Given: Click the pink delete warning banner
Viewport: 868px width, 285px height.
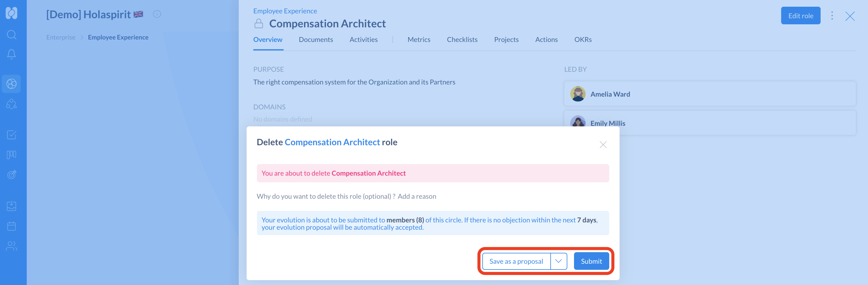Looking at the screenshot, I should 433,173.
